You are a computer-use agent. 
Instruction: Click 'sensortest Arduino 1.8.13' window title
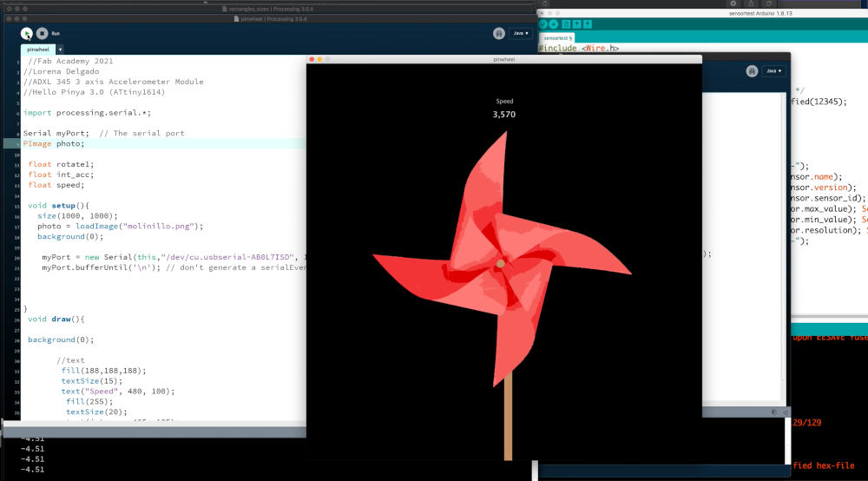760,13
